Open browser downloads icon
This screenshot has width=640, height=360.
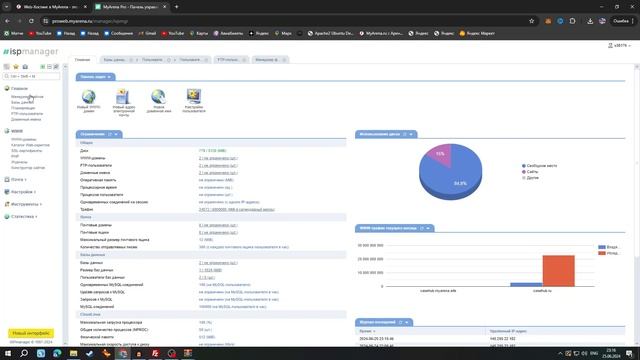pyautogui.click(x=590, y=21)
